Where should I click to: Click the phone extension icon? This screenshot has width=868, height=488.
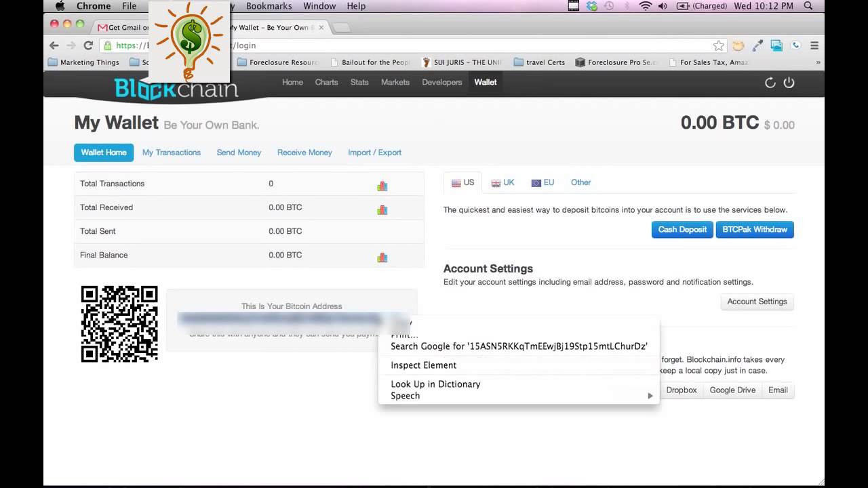point(796,45)
